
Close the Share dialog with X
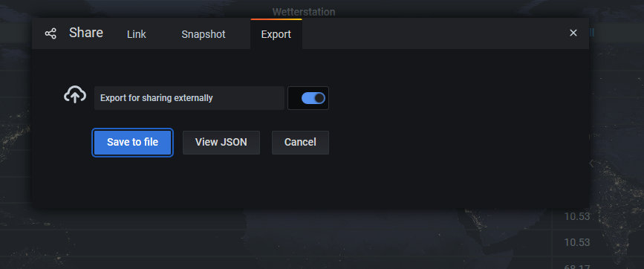click(573, 33)
